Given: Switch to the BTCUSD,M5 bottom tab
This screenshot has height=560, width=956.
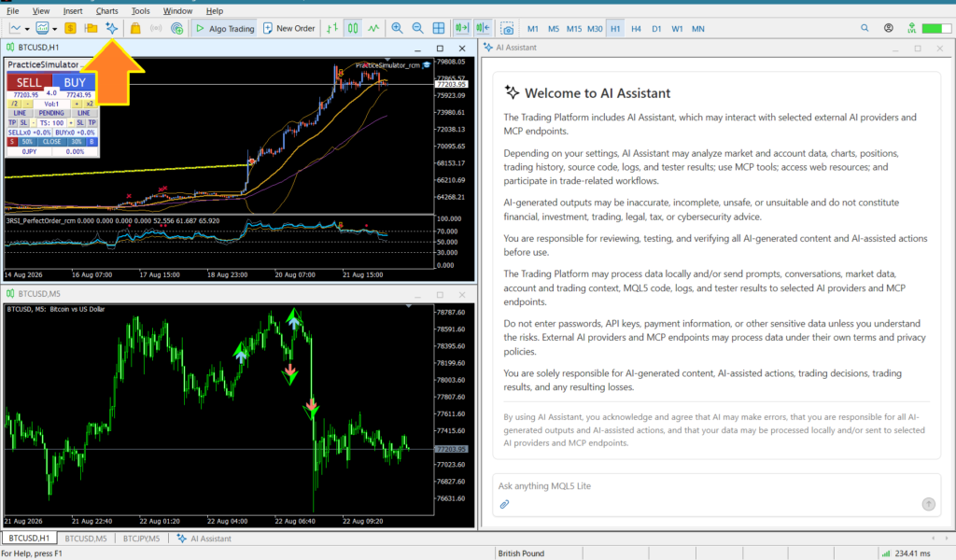Looking at the screenshot, I should 85,539.
